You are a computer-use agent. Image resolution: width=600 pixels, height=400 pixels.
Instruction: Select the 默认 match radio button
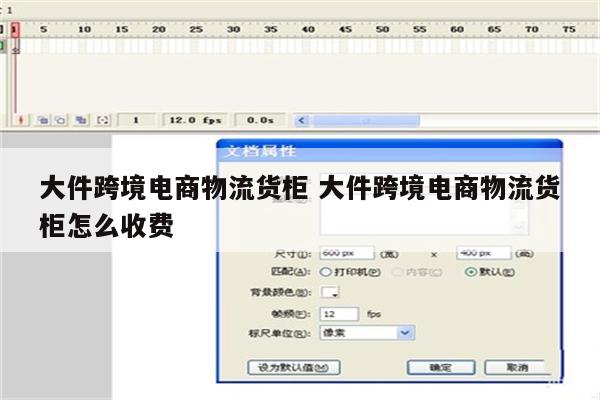(471, 272)
